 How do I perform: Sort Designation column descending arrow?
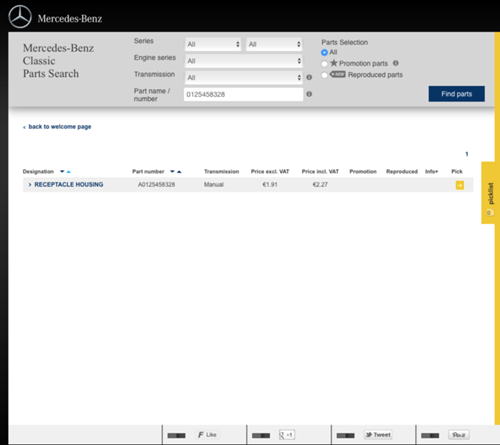click(x=62, y=172)
